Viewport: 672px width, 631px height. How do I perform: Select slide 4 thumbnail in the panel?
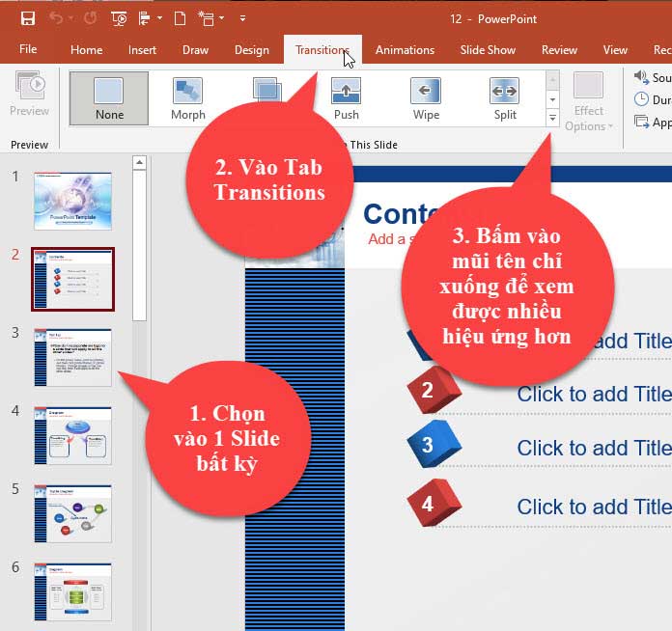[72, 435]
